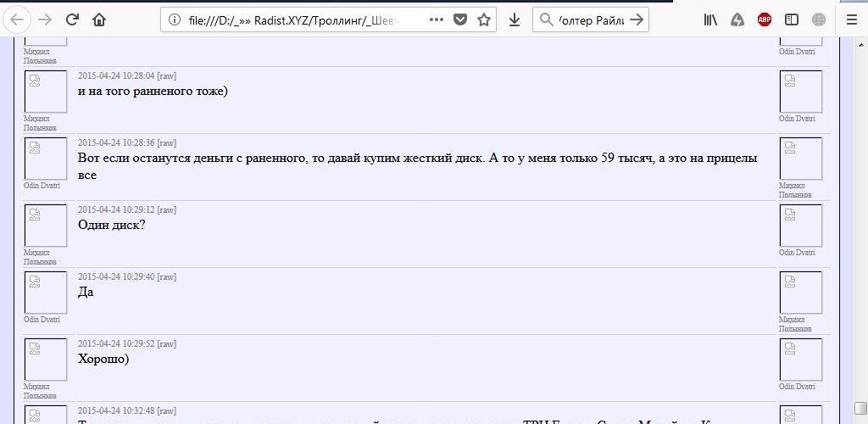Click the search go arrow
Image resolution: width=868 pixels, height=424 pixels.
636,20
